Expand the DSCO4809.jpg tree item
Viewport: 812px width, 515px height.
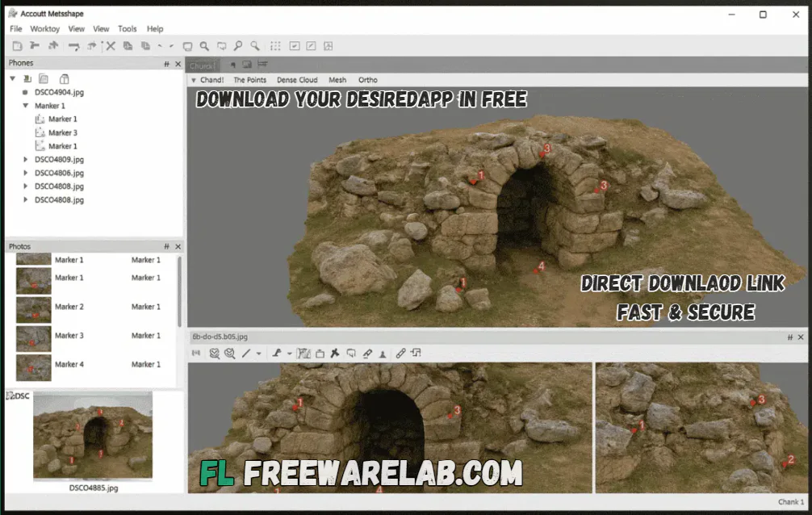coord(24,159)
